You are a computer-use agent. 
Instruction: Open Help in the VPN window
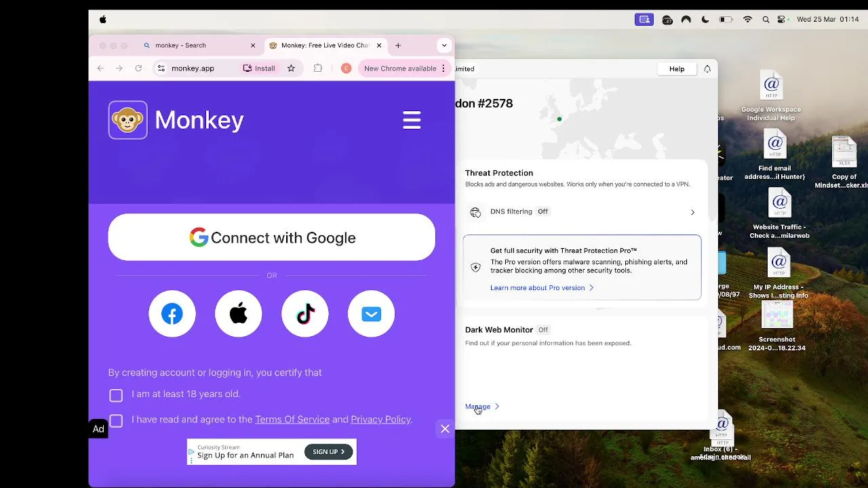[x=677, y=69]
